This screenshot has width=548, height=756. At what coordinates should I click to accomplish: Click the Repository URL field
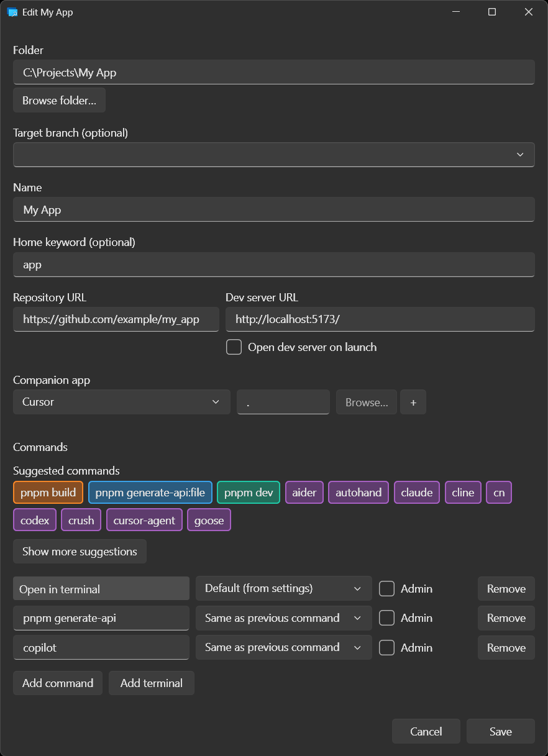pyautogui.click(x=116, y=319)
